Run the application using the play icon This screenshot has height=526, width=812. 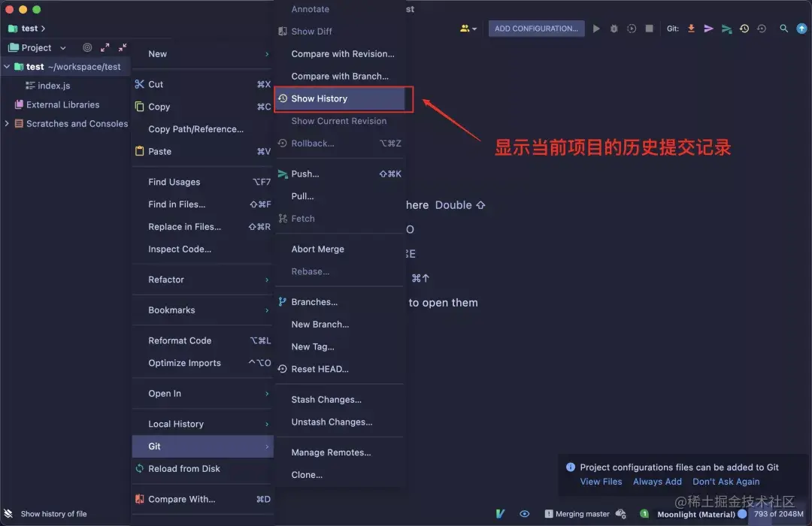596,28
